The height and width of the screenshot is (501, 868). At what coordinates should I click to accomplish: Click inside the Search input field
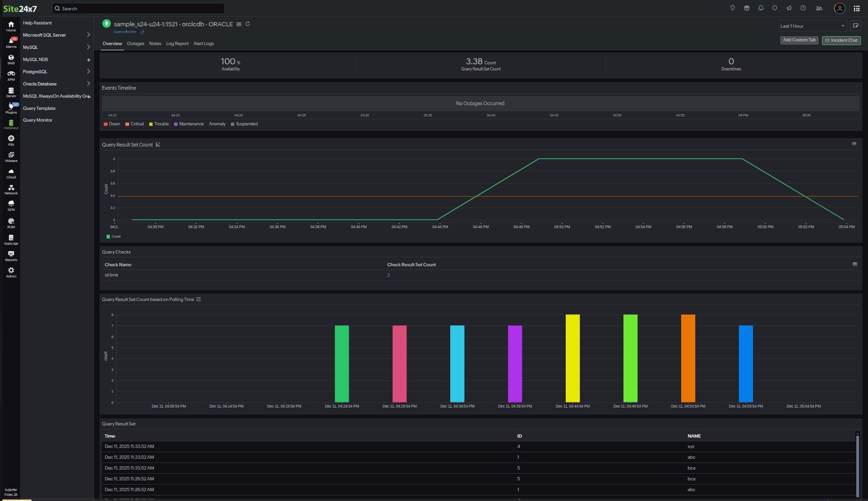pyautogui.click(x=138, y=8)
